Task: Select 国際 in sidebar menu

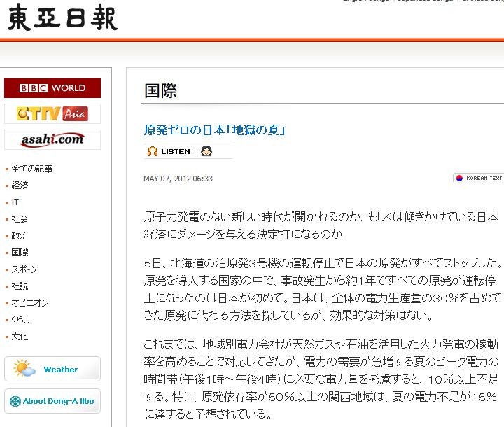Action: click(20, 253)
